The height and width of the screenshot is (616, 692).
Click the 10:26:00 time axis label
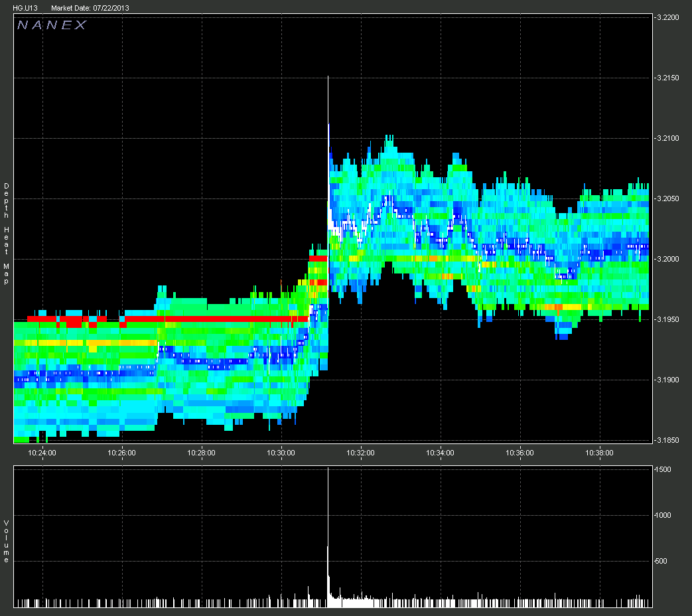[122, 453]
